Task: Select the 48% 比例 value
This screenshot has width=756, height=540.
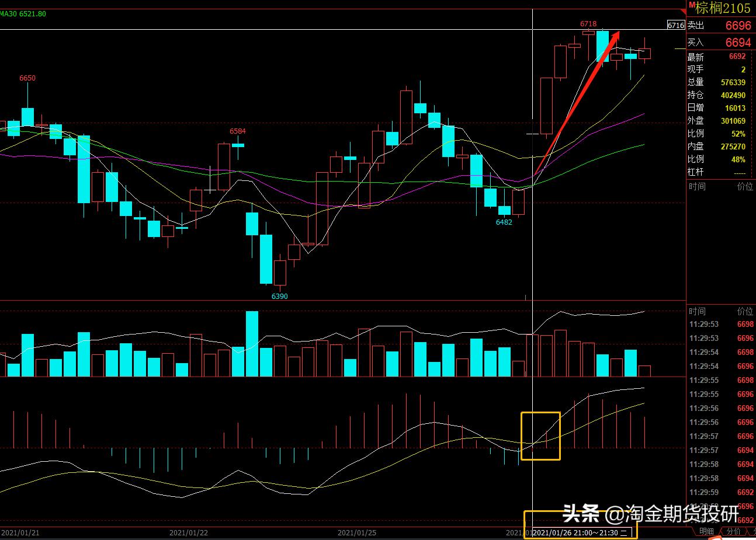Action: tap(738, 159)
